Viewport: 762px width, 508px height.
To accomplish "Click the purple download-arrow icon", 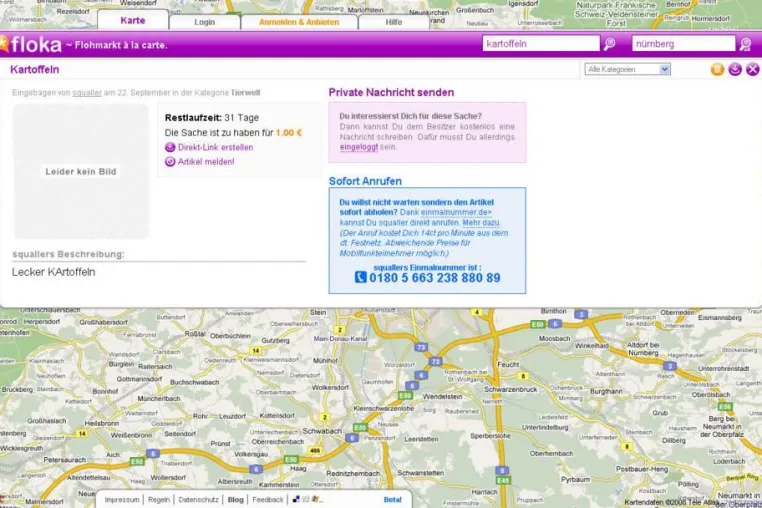I will 735,70.
